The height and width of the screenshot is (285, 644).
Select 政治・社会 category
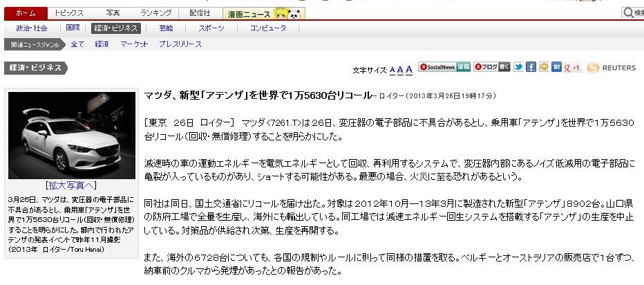pos(32,28)
